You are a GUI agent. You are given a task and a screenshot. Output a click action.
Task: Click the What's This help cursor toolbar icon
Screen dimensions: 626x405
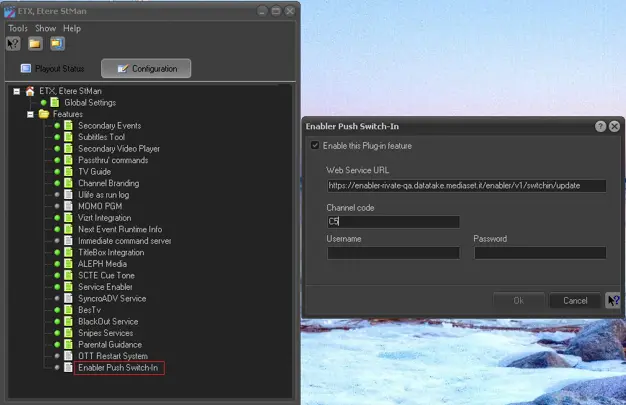(x=13, y=44)
